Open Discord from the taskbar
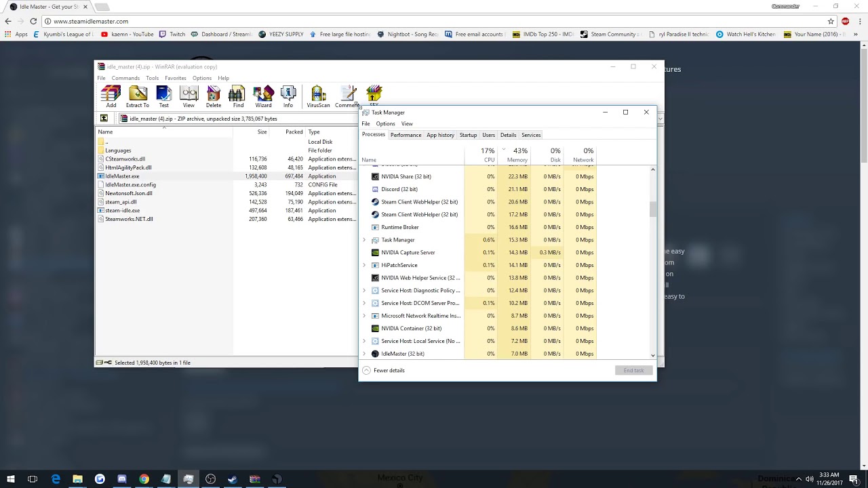 [x=122, y=479]
